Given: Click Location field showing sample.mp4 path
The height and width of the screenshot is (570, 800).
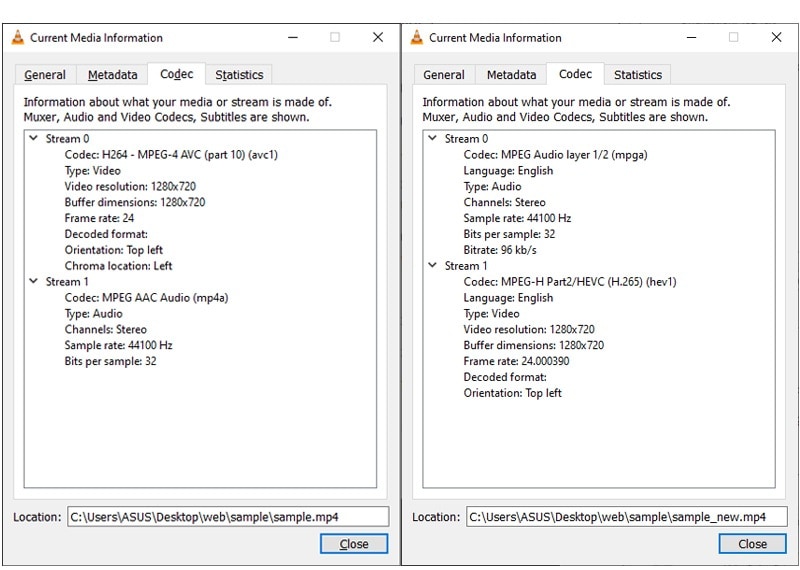Looking at the screenshot, I should (x=228, y=517).
